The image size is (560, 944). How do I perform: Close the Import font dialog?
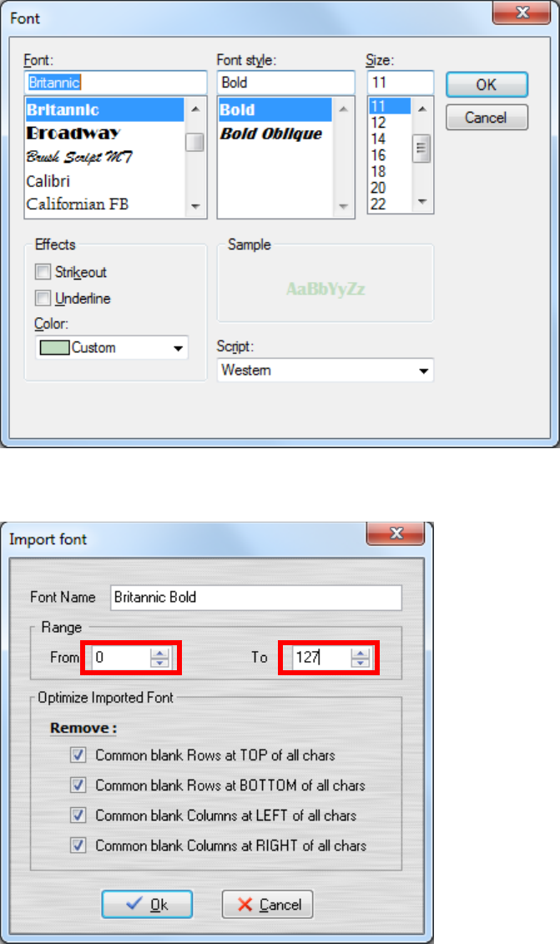(x=396, y=533)
